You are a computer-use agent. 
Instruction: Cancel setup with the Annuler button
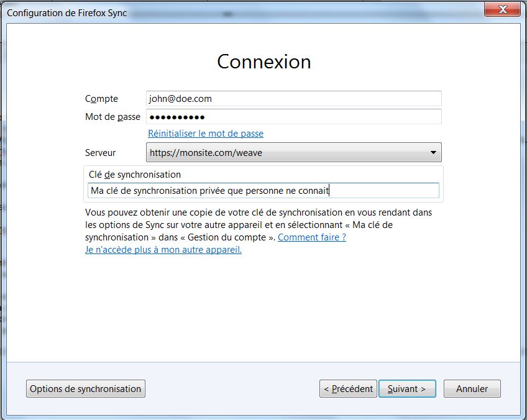pyautogui.click(x=472, y=389)
